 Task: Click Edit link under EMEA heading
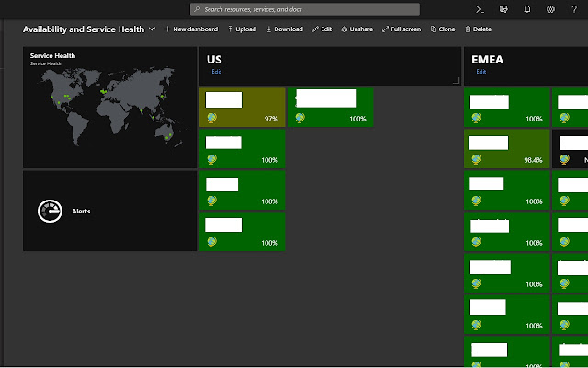481,72
